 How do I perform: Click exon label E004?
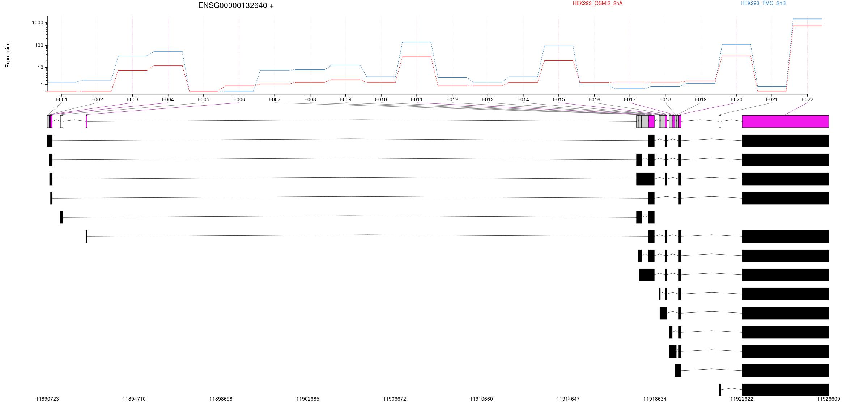(x=168, y=99)
